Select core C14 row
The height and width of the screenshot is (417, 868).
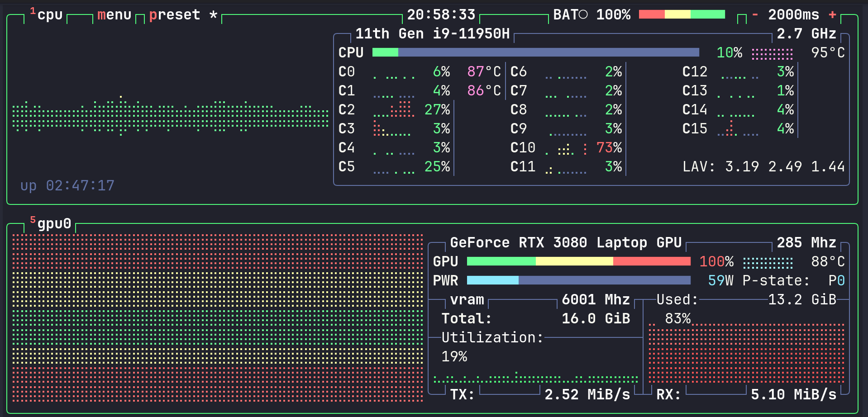[x=738, y=110]
